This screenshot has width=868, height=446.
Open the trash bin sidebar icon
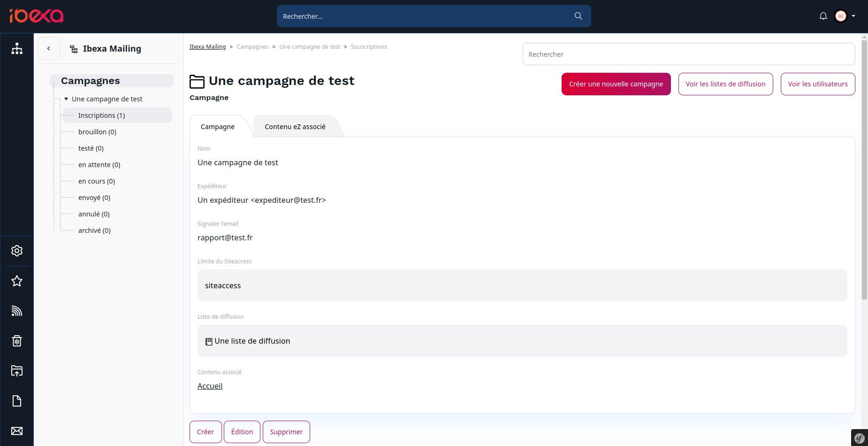(17, 341)
